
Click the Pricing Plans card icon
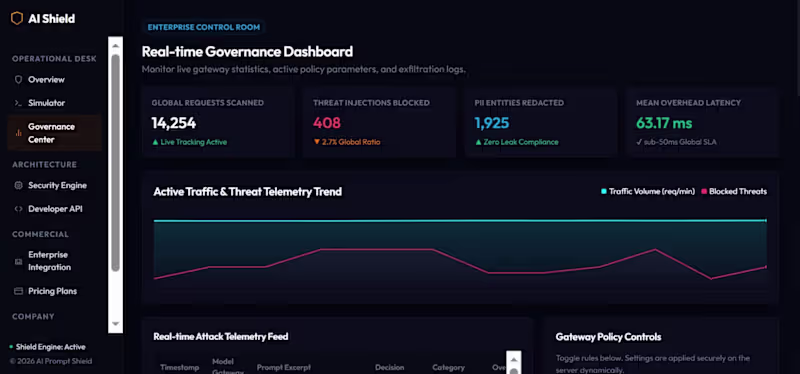(x=18, y=291)
